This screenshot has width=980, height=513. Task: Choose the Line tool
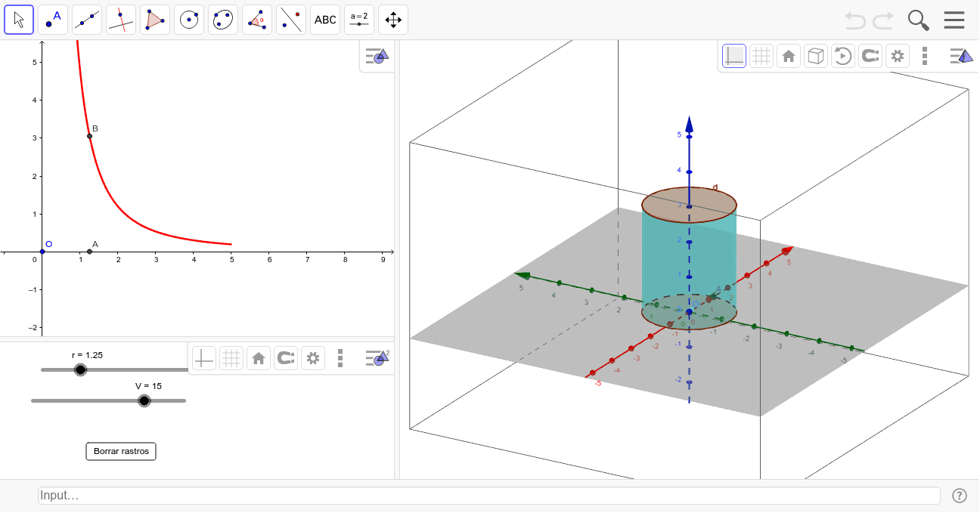[87, 19]
